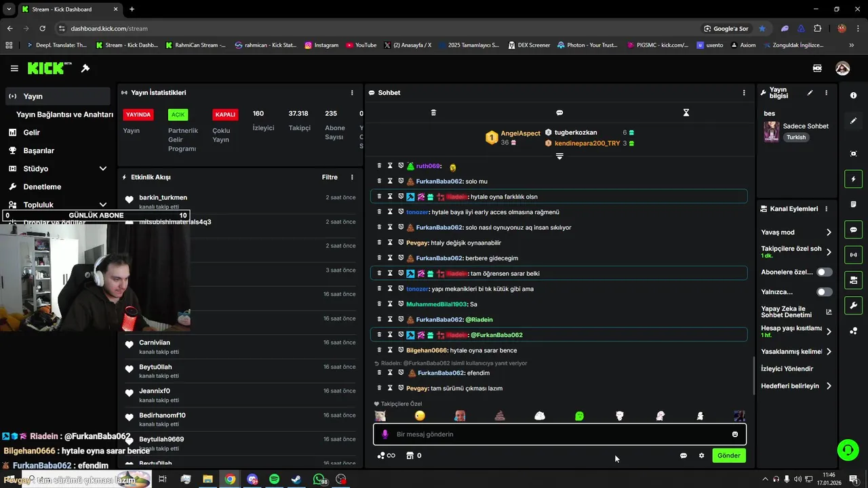The image size is (868, 488).
Task: Click hourglass icon in chat toolbar
Action: 686,113
